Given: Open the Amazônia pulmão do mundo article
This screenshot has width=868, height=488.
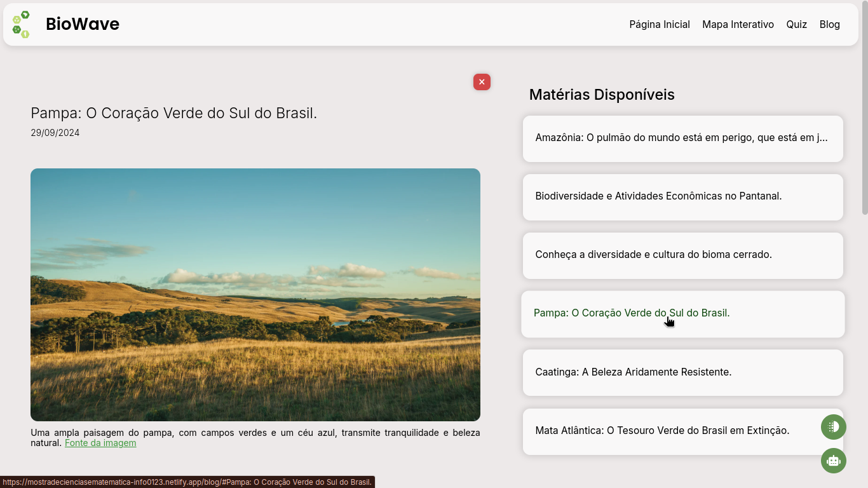Looking at the screenshot, I should click(x=682, y=138).
